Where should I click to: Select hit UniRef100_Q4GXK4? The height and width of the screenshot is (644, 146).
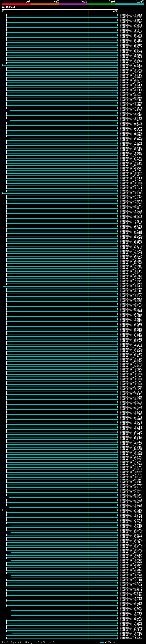pyautogui.click(x=131, y=352)
